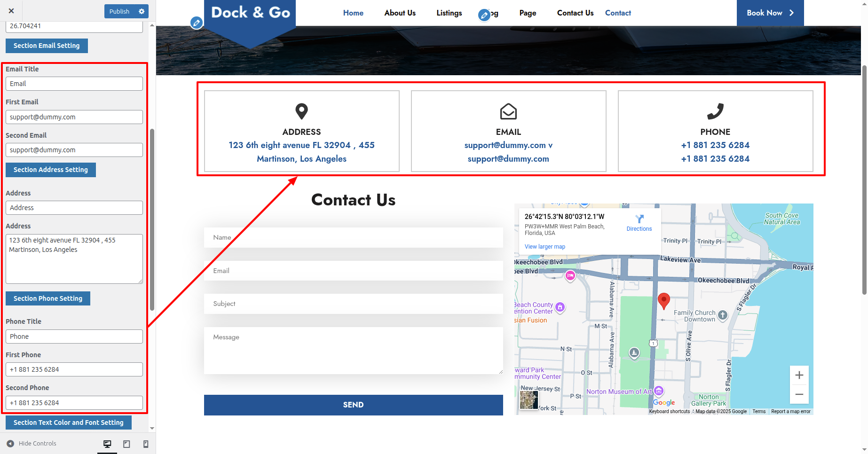This screenshot has width=868, height=454.
Task: Click the pencil edit icon on the nav menu
Action: (x=484, y=16)
